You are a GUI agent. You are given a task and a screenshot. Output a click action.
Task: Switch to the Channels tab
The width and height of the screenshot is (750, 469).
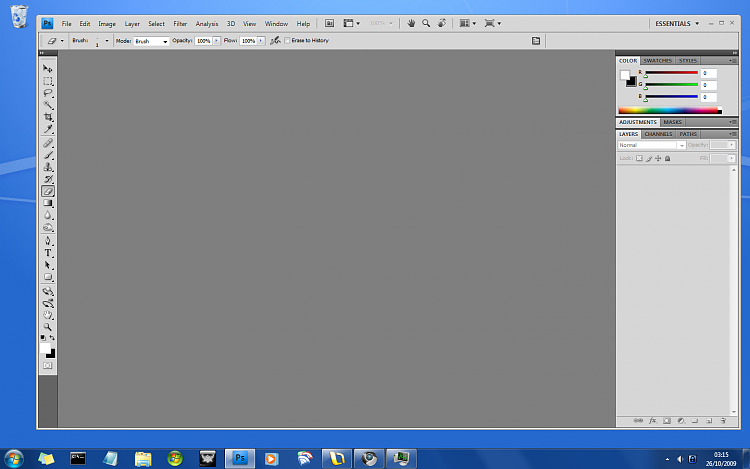658,134
